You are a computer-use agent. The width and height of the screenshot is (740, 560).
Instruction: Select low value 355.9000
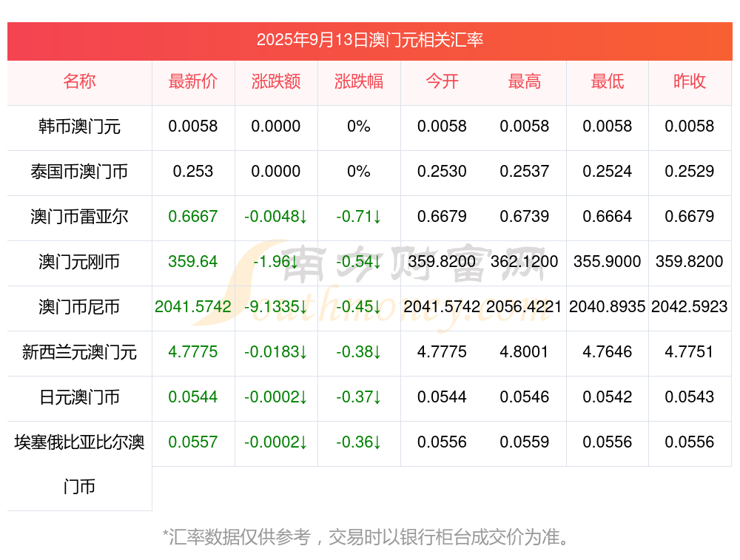608,261
